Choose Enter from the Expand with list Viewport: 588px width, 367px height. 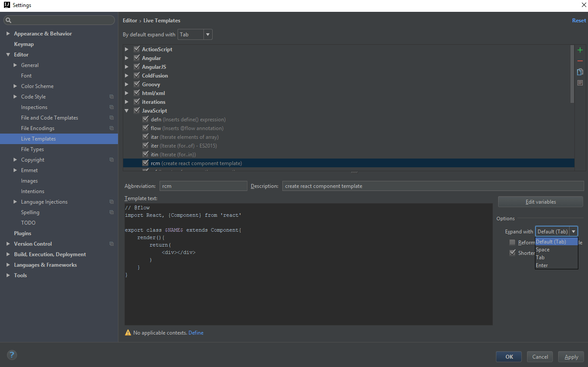click(x=542, y=265)
